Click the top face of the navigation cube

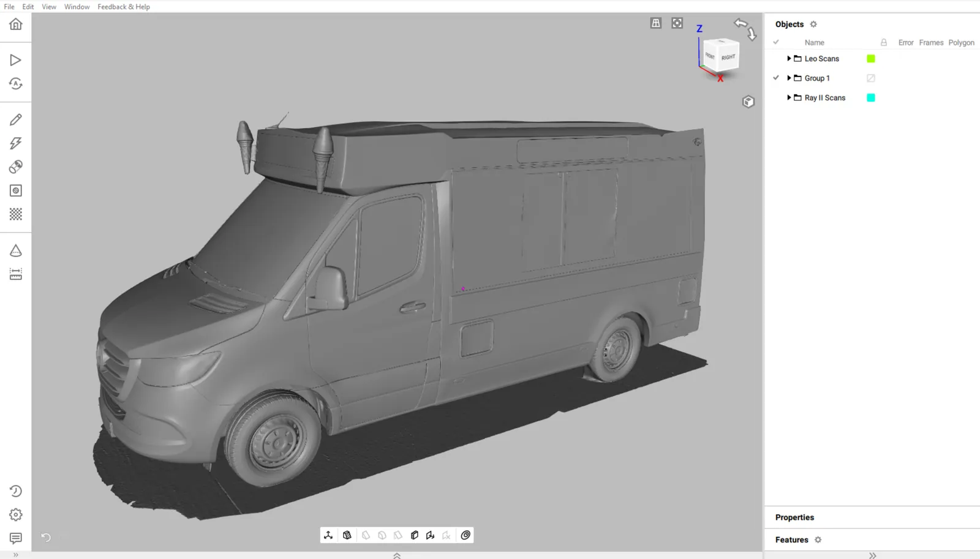pyautogui.click(x=722, y=42)
